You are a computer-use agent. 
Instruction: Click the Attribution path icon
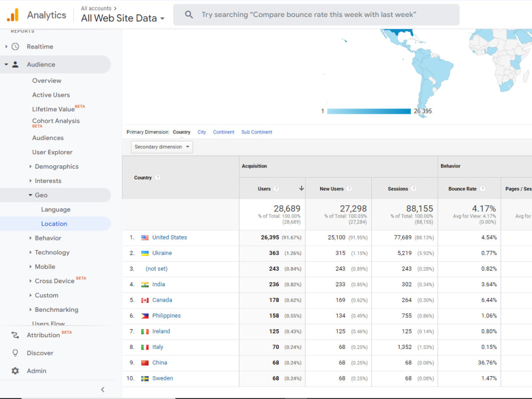point(15,335)
